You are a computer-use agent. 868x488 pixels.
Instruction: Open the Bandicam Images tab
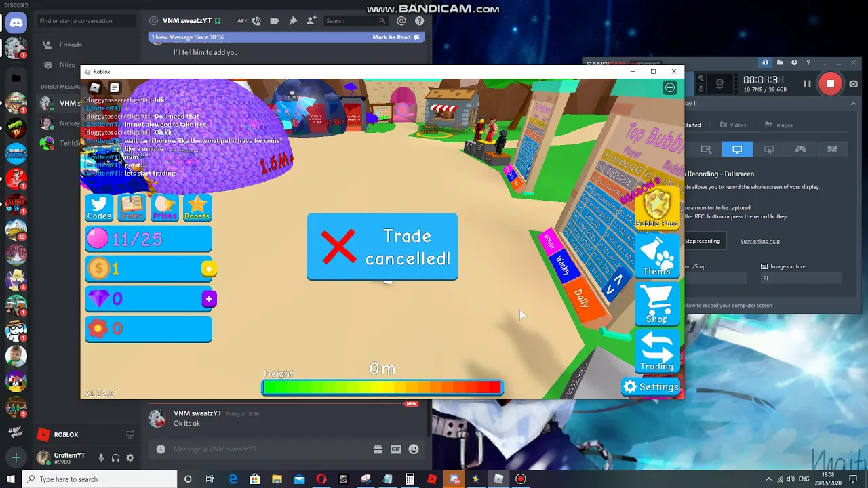point(778,125)
